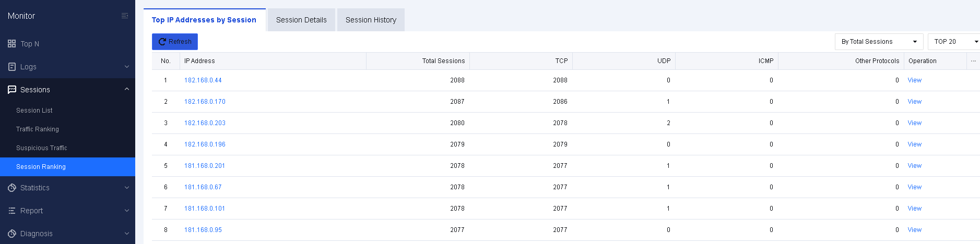Select Traffic Ranking in sidebar
This screenshot has height=244, width=980.
click(38, 129)
